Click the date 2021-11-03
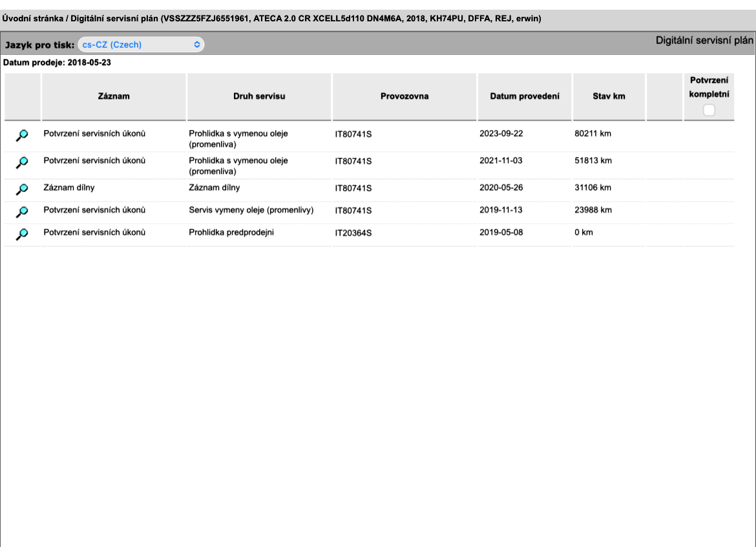This screenshot has width=756, height=547. [x=501, y=160]
